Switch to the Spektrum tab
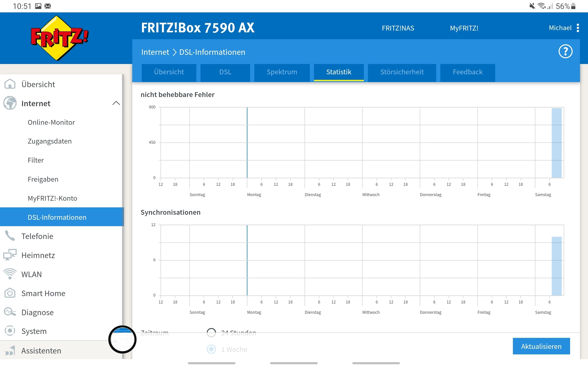The width and height of the screenshot is (588, 367). pyautogui.click(x=282, y=72)
